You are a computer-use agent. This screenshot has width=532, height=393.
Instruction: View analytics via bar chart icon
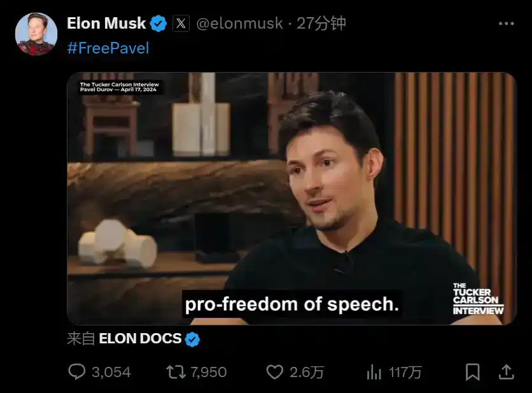tap(374, 372)
